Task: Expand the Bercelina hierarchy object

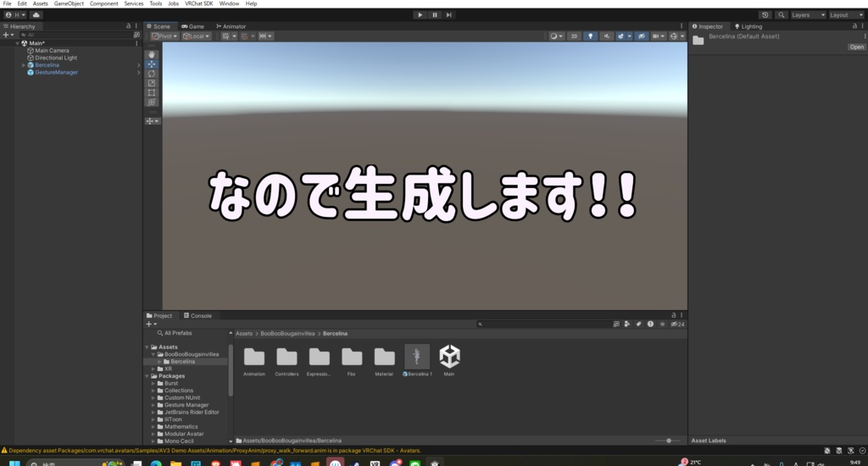Action: coord(23,65)
